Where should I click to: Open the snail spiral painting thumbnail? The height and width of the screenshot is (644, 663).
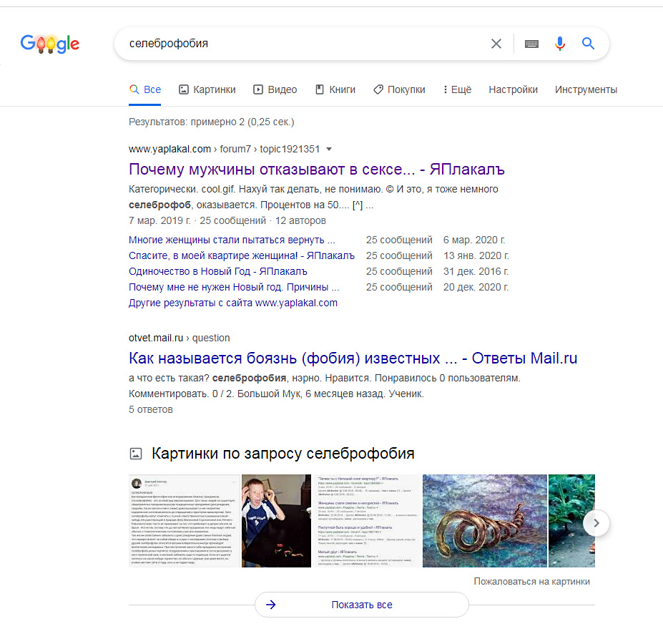coord(485,521)
